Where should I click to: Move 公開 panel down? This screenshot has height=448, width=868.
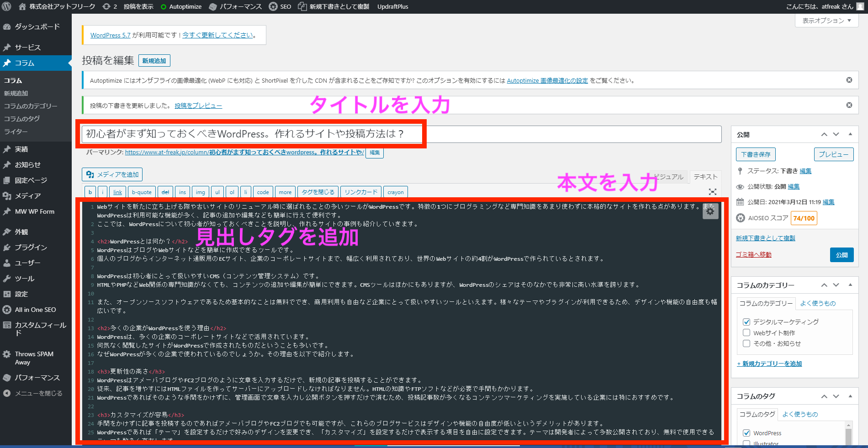pos(836,134)
